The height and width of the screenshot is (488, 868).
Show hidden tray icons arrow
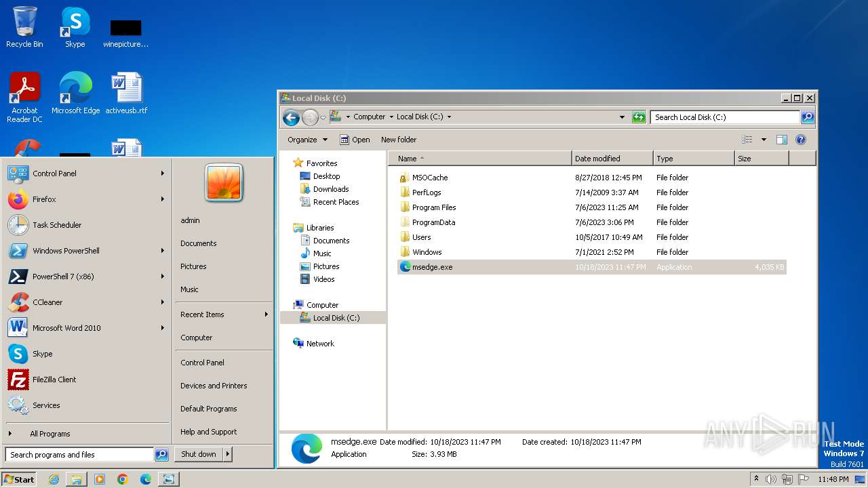click(757, 479)
